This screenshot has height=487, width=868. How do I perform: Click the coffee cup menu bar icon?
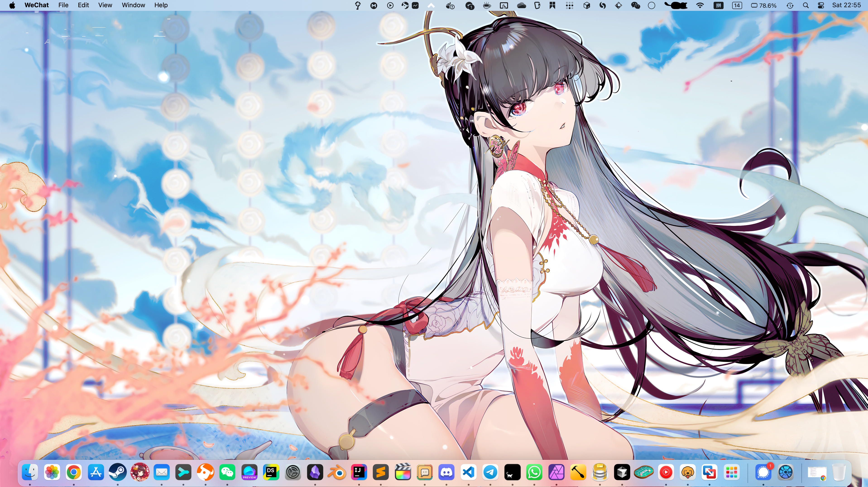coord(487,5)
